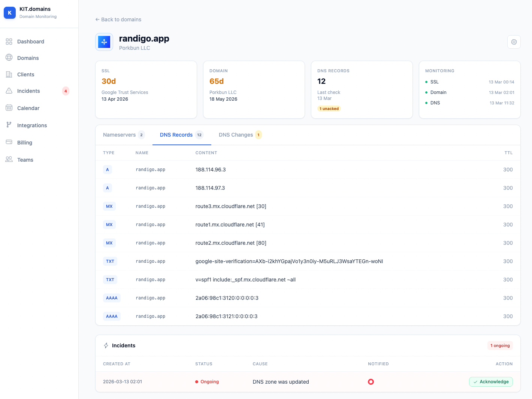Screen dimensions: 532x399
Task: Select Domains from the sidebar
Action: 28,58
